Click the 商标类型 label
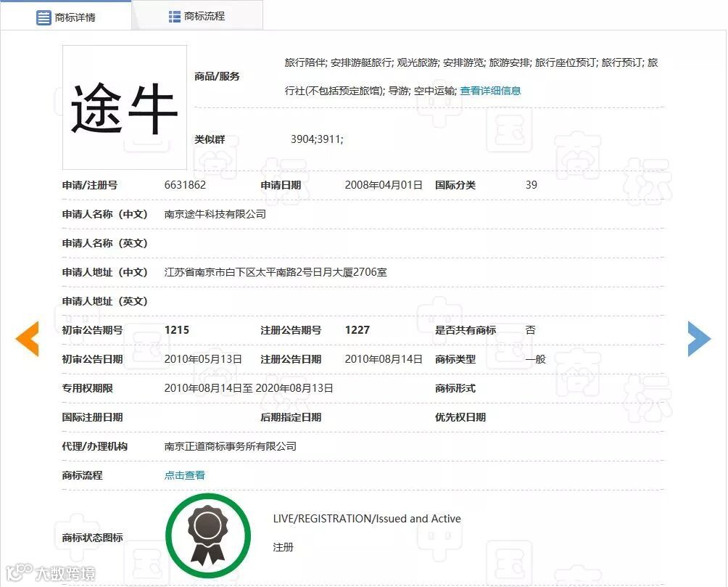Image resolution: width=728 pixels, height=587 pixels. [455, 359]
